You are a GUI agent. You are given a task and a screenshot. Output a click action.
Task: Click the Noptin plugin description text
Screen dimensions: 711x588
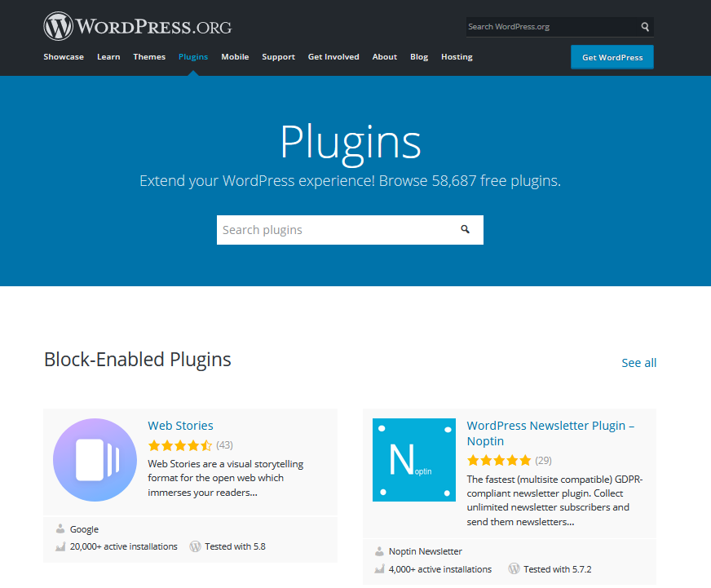coord(554,501)
